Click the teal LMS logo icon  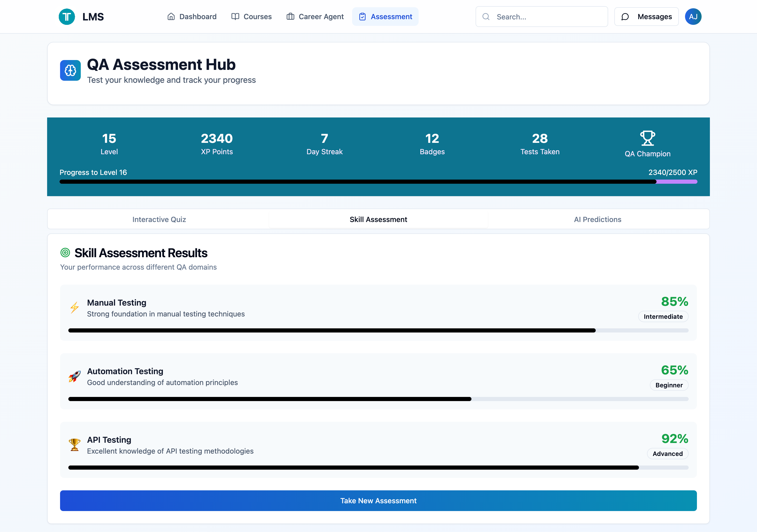67,17
